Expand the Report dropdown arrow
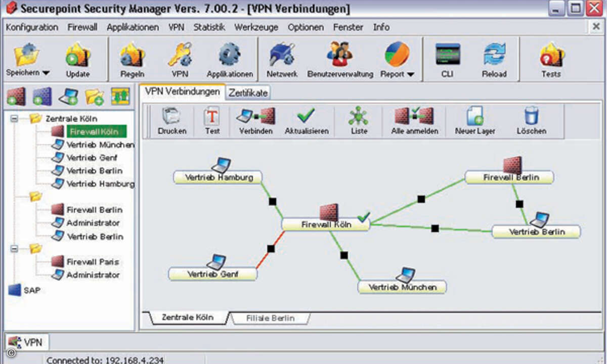Viewport: 607px width, 364px height. click(x=410, y=74)
